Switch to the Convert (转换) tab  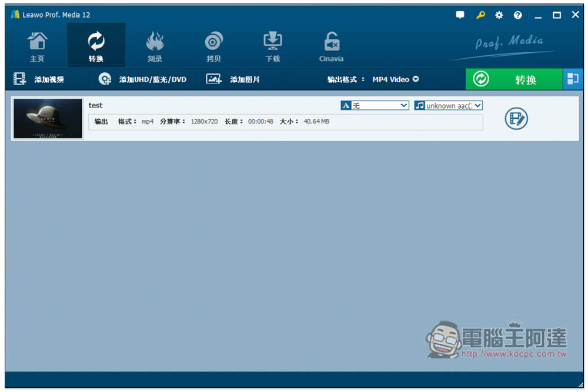tap(96, 45)
